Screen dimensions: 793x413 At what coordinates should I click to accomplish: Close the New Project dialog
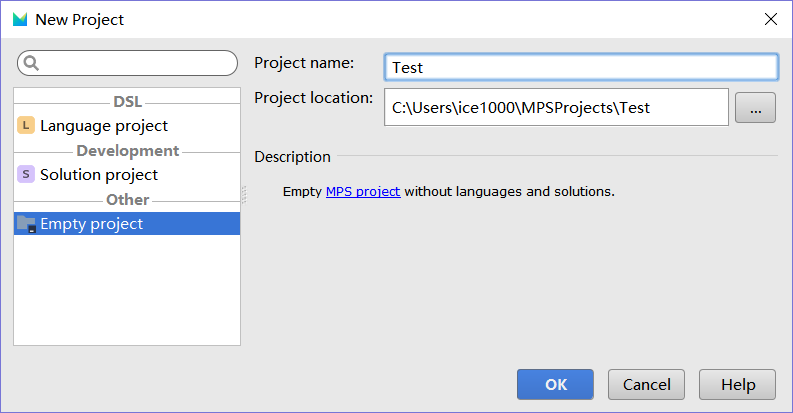pyautogui.click(x=770, y=19)
